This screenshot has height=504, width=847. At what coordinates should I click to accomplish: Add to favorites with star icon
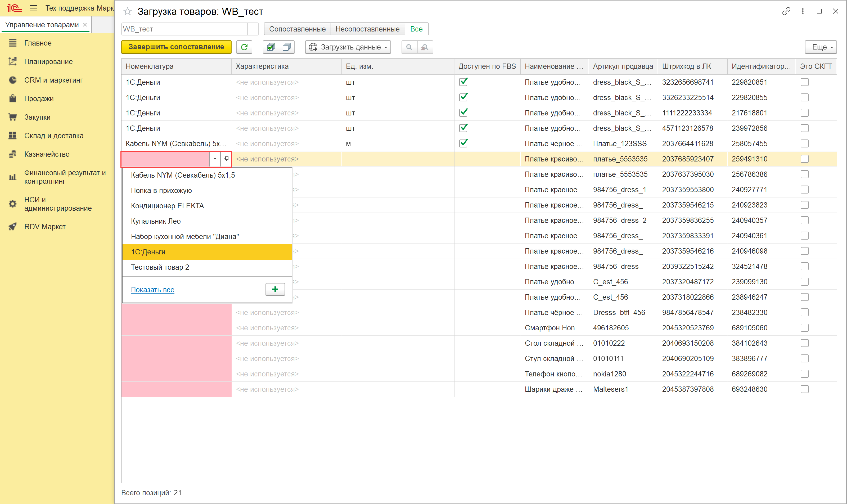click(x=127, y=12)
